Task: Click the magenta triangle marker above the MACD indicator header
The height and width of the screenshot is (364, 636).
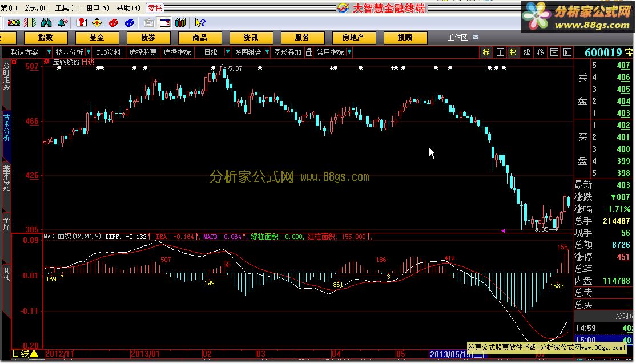Action: [503, 230]
